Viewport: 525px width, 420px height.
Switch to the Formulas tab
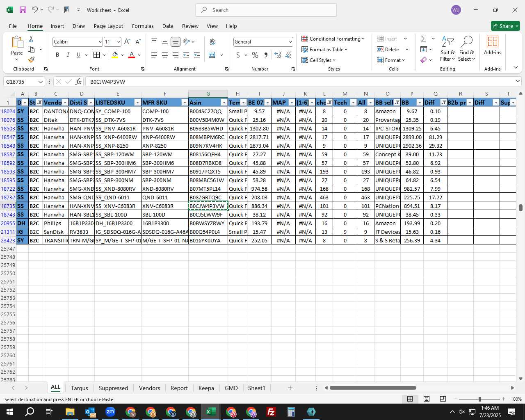click(143, 26)
